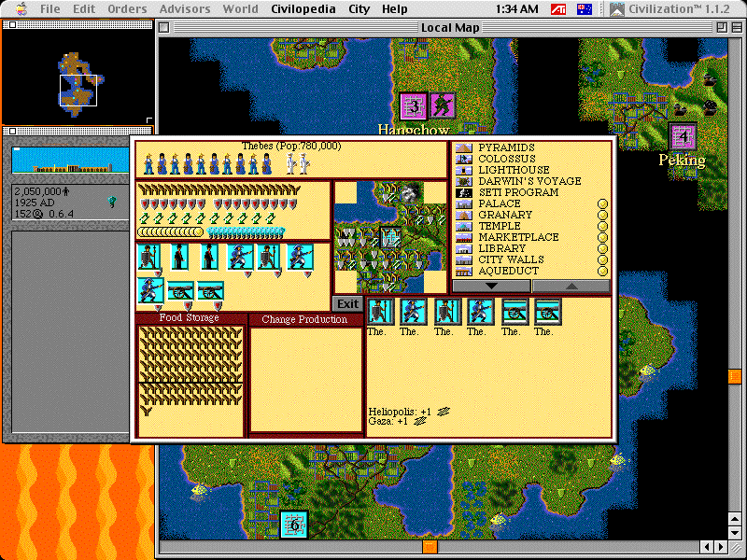Click the viewport rectangle on the world minimap
The width and height of the screenshot is (747, 560).
tap(78, 91)
